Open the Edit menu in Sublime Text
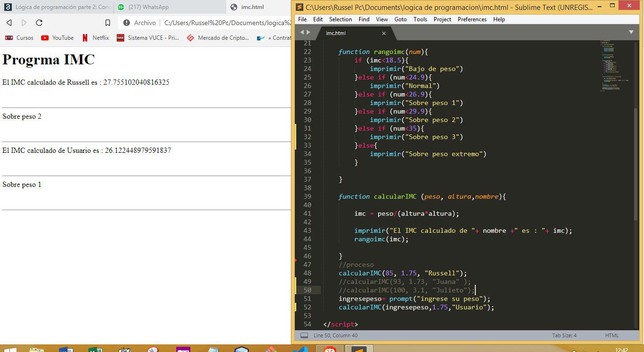Viewport: 644px width, 352px height. 318,19
